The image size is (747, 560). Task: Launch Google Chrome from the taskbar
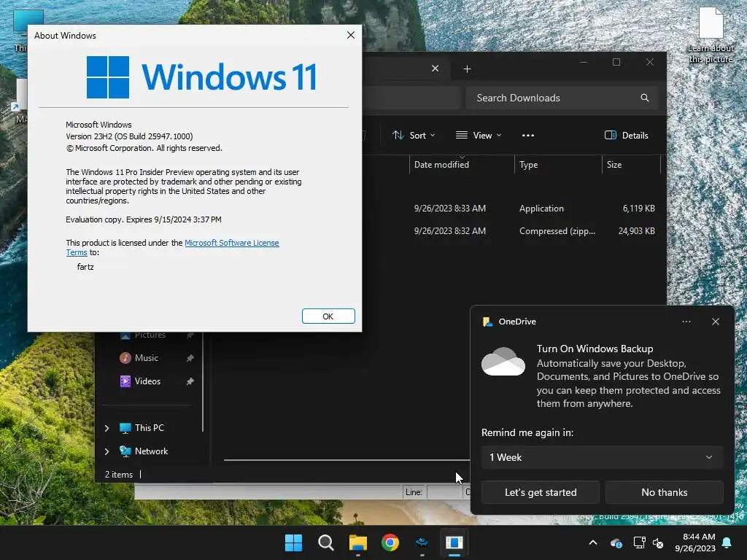(390, 542)
